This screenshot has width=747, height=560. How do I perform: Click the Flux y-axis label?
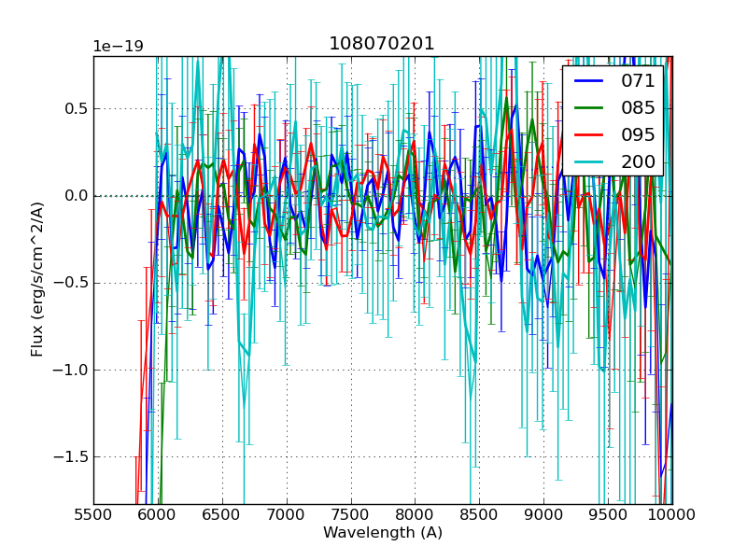[x=37, y=280]
